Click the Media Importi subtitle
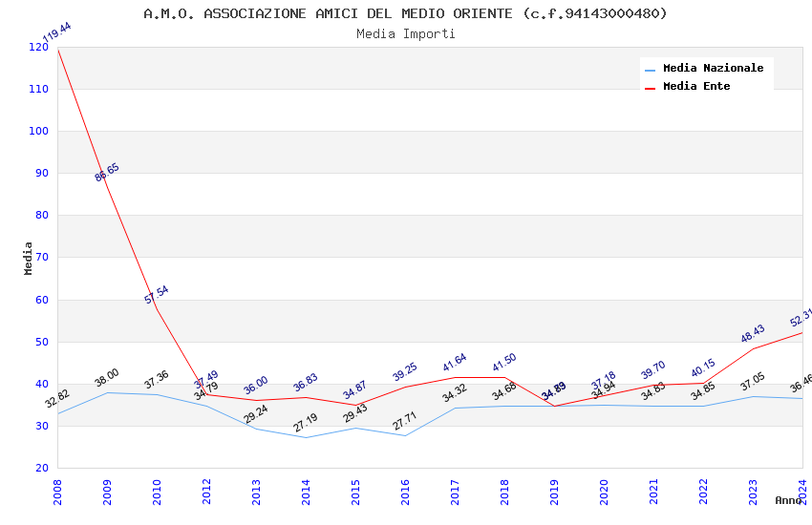The width and height of the screenshot is (812, 525). click(x=405, y=34)
